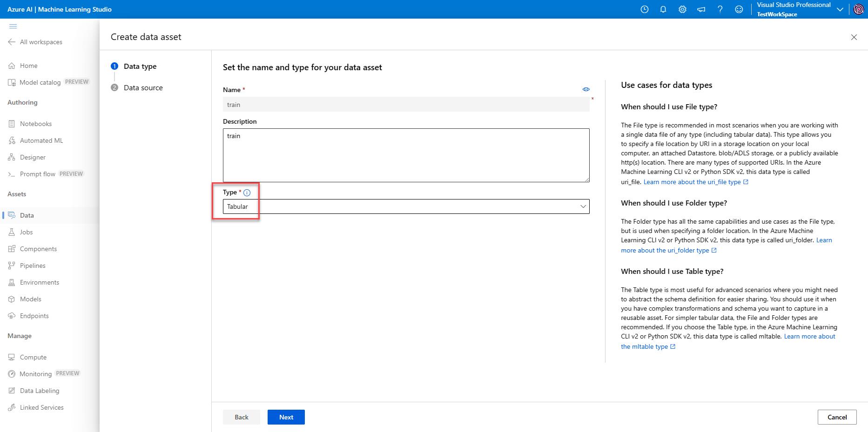Expand the workspace selector chevron
Screen dimensions: 868x432
(840, 9)
